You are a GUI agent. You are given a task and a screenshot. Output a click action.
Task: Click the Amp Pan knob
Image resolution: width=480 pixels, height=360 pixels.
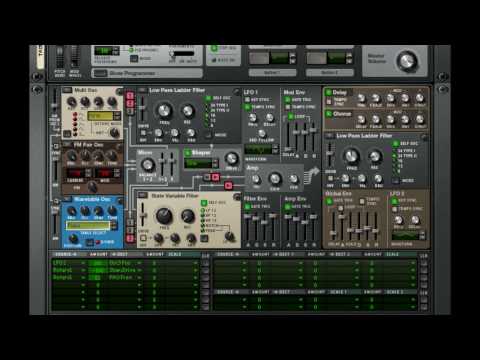(294, 180)
